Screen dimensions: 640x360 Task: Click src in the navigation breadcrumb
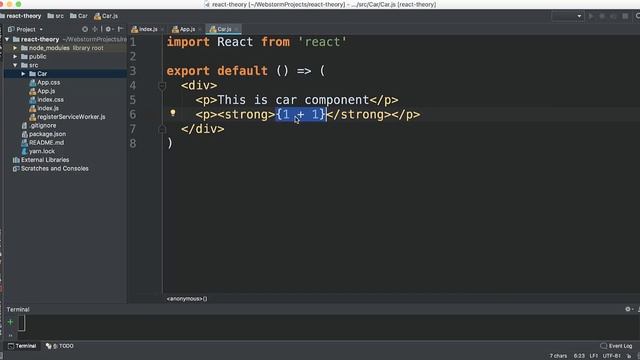56,16
